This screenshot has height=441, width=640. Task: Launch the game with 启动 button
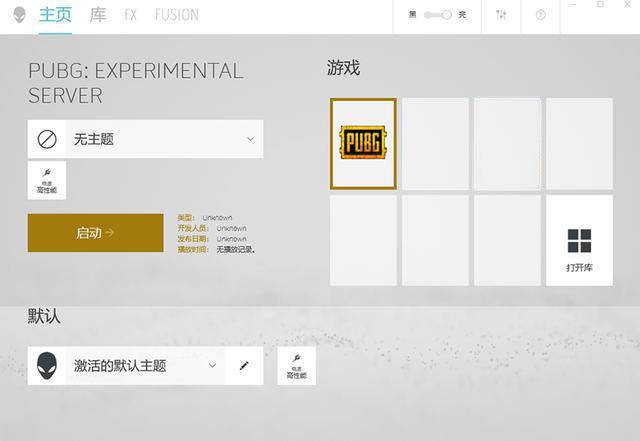coord(96,233)
